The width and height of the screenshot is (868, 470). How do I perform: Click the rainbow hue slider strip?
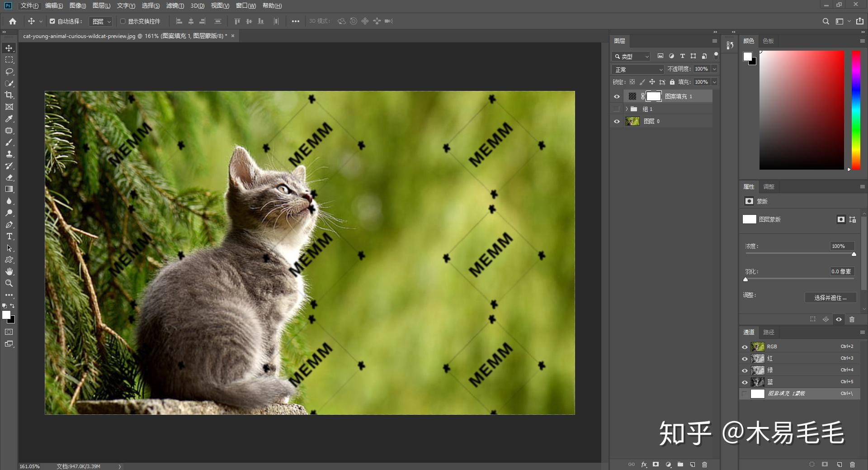(856, 110)
